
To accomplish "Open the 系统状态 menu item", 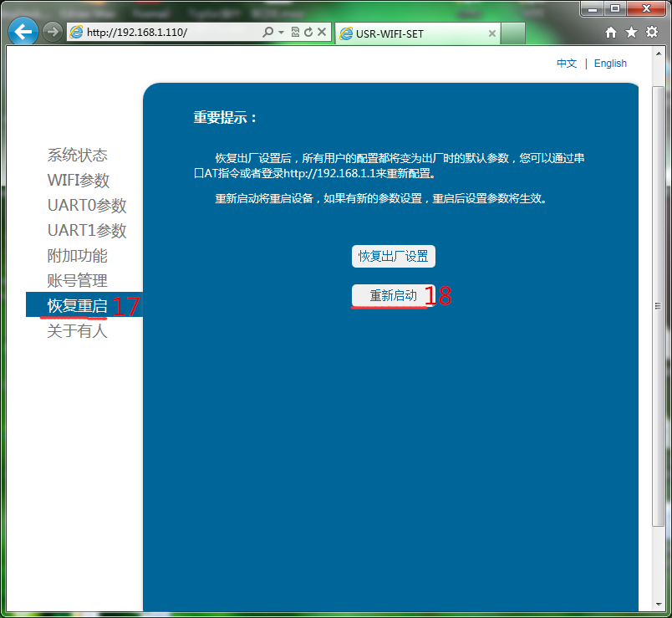I will (x=77, y=156).
